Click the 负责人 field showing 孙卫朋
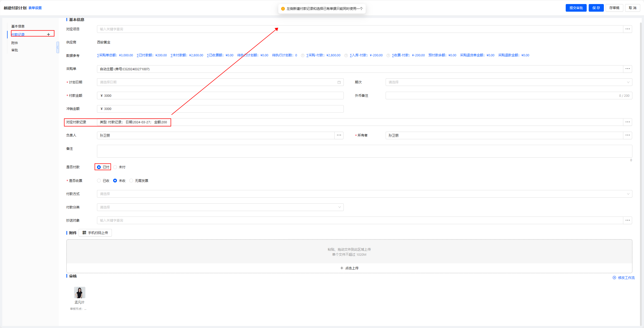This screenshot has height=328, width=644. [216, 135]
